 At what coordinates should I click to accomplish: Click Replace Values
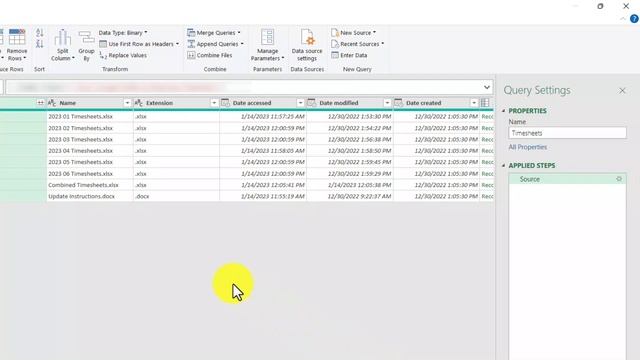[123, 55]
